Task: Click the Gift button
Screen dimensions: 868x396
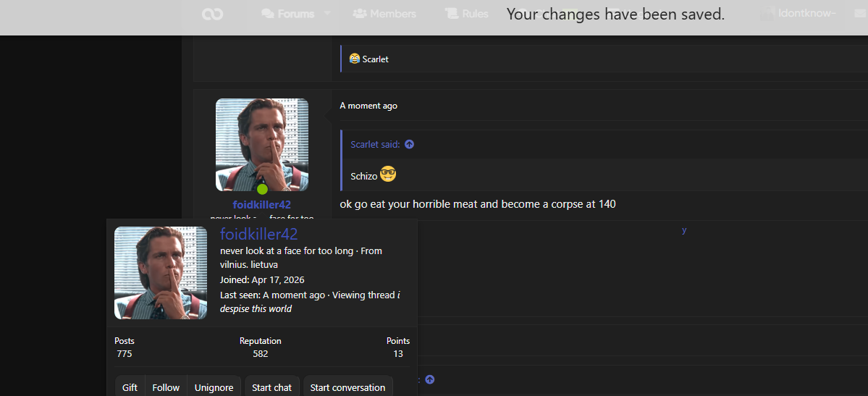Action: tap(130, 387)
